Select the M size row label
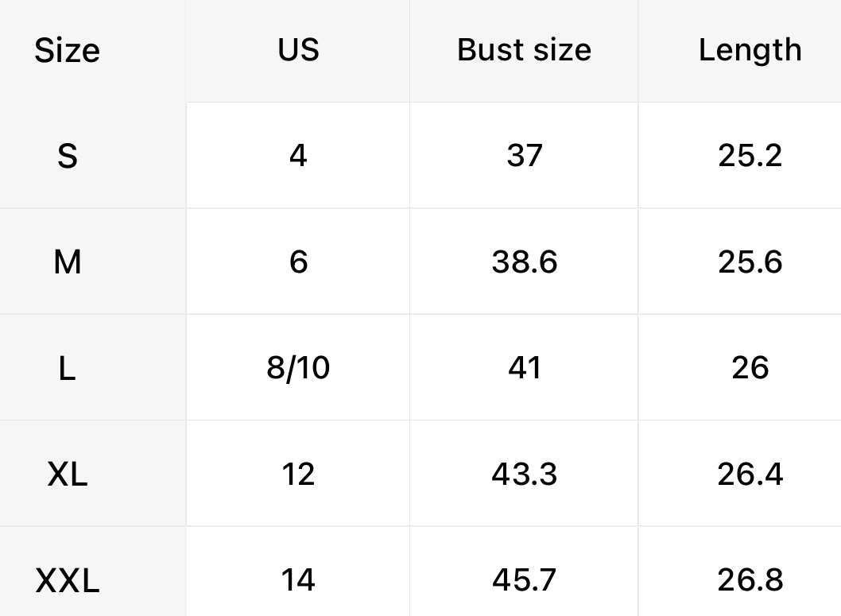This screenshot has width=841, height=616. tap(68, 262)
